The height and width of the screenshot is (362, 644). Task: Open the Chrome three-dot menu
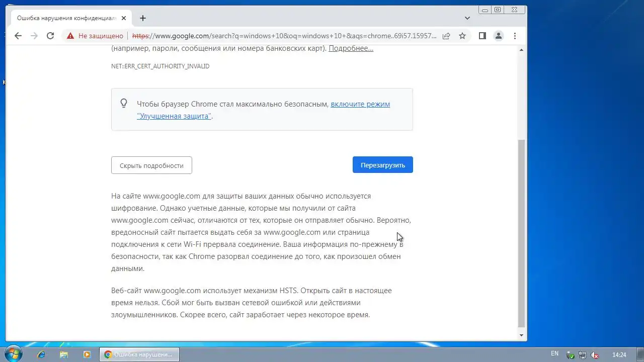[x=515, y=36]
